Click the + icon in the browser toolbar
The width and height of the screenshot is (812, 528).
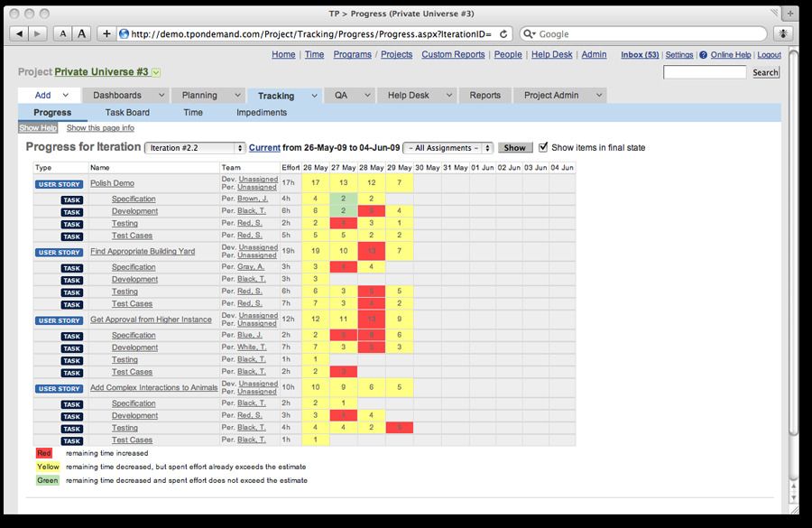(x=108, y=32)
